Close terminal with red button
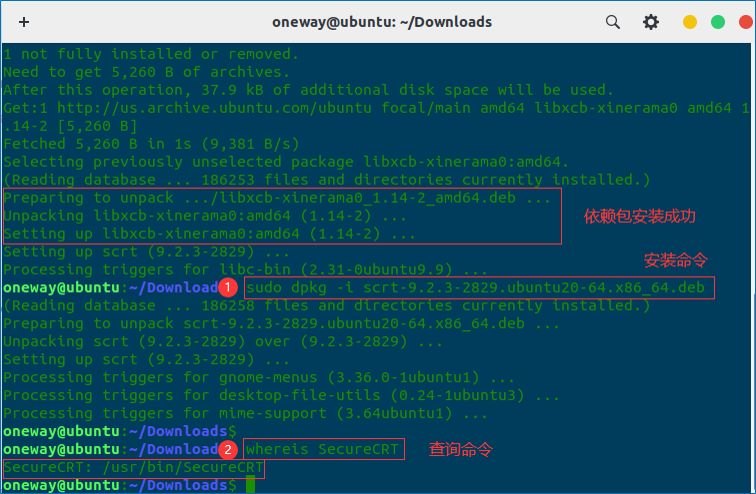Image resolution: width=756 pixels, height=494 pixels. [746, 22]
